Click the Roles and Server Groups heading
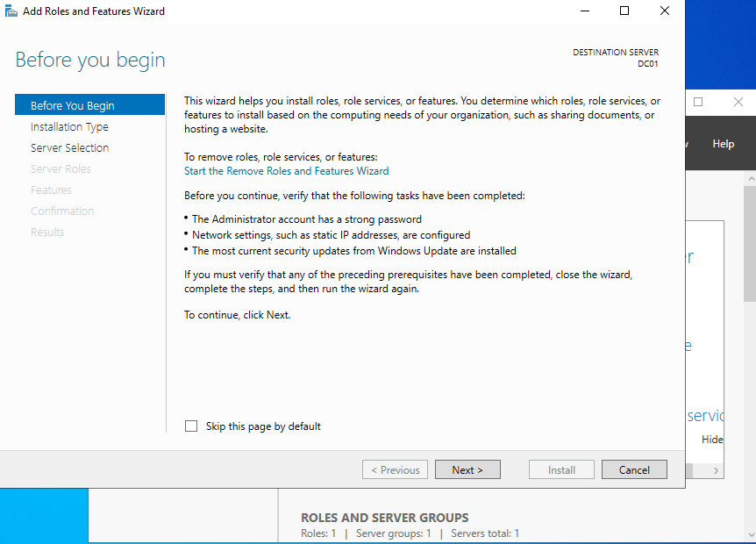756x544 pixels. pyautogui.click(x=384, y=518)
